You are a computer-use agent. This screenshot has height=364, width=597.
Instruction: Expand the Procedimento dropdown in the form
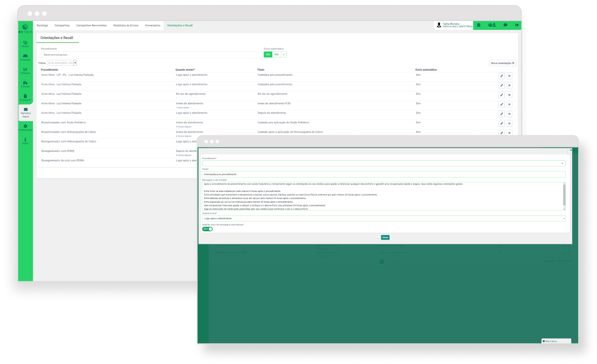562,164
